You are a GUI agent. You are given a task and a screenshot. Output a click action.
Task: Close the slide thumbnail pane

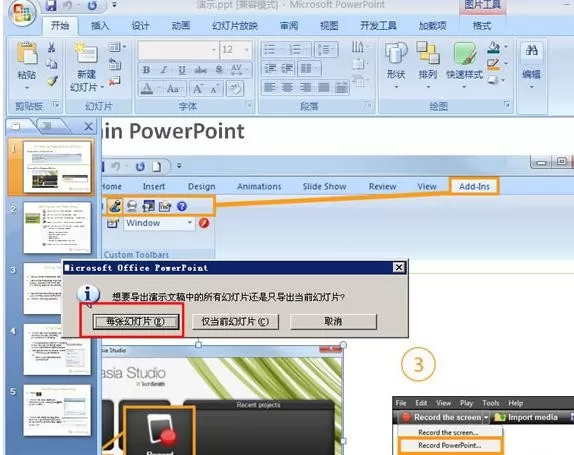pyautogui.click(x=88, y=127)
